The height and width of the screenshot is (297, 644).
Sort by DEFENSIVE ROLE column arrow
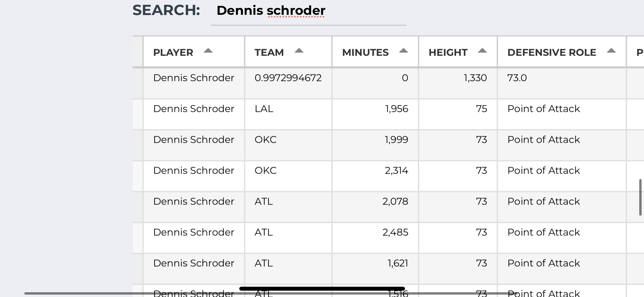[611, 51]
